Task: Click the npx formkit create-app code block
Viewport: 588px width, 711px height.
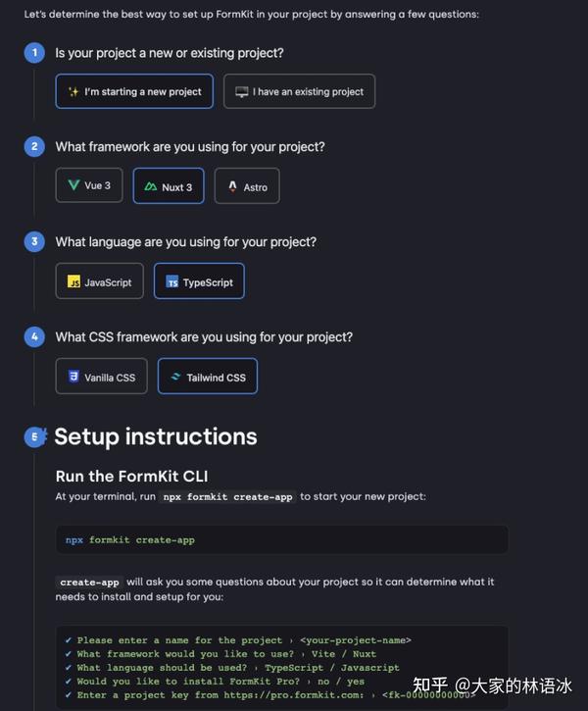Action: [282, 539]
